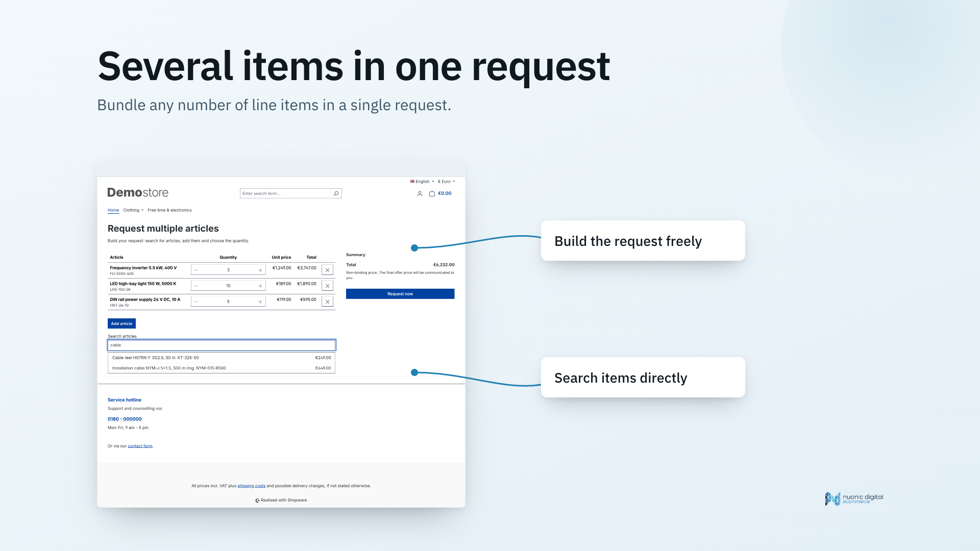The width and height of the screenshot is (980, 551).
Task: Focus the Search articles field containing cable
Action: (x=222, y=345)
